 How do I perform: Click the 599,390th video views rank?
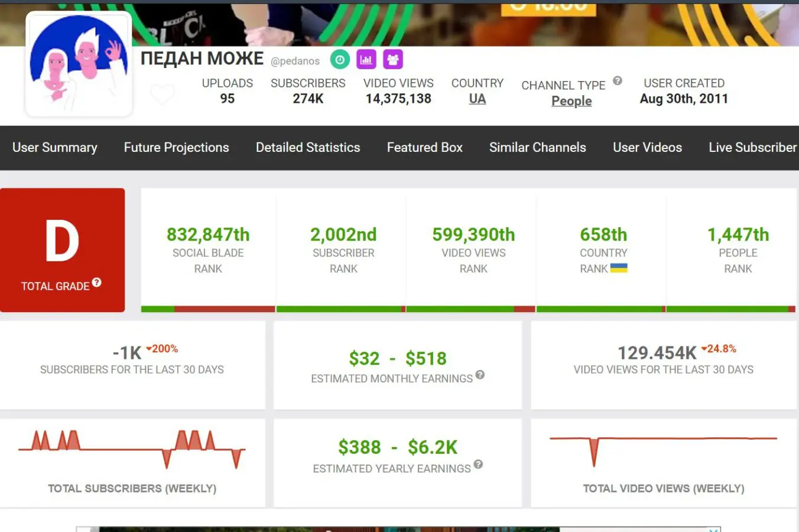point(473,235)
